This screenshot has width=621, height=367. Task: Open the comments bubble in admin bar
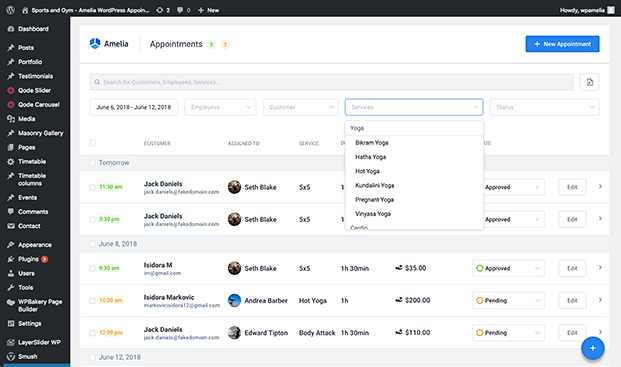(x=183, y=10)
